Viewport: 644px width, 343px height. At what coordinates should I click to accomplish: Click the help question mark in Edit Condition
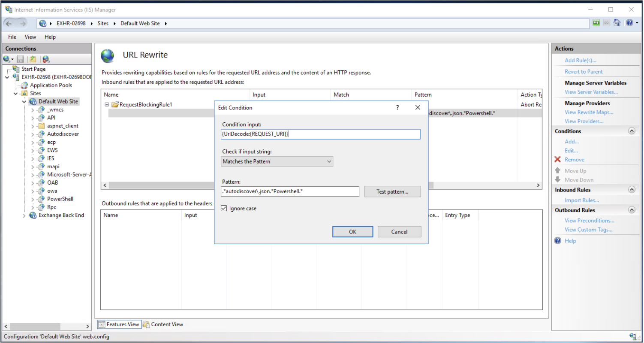[397, 107]
